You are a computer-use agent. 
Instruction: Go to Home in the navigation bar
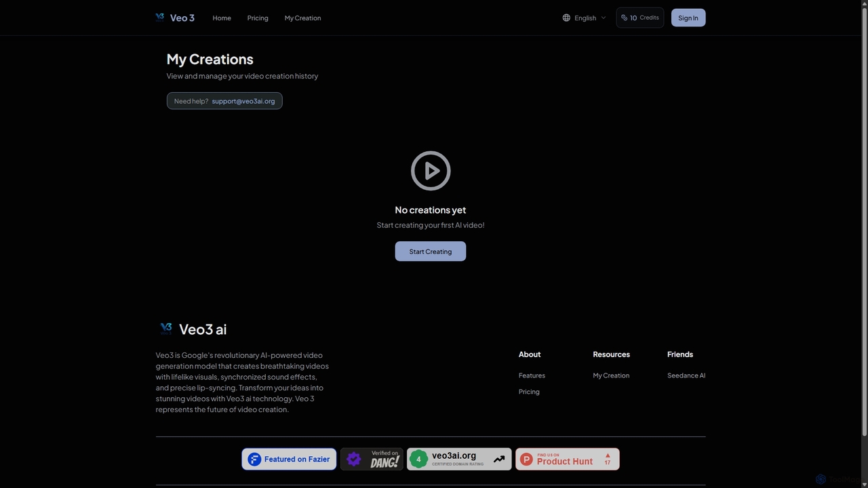tap(222, 18)
